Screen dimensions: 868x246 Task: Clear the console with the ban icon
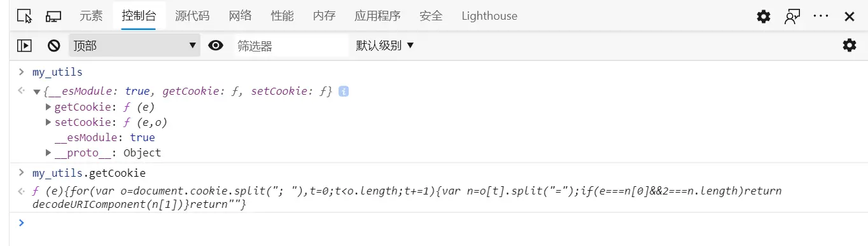[x=54, y=45]
